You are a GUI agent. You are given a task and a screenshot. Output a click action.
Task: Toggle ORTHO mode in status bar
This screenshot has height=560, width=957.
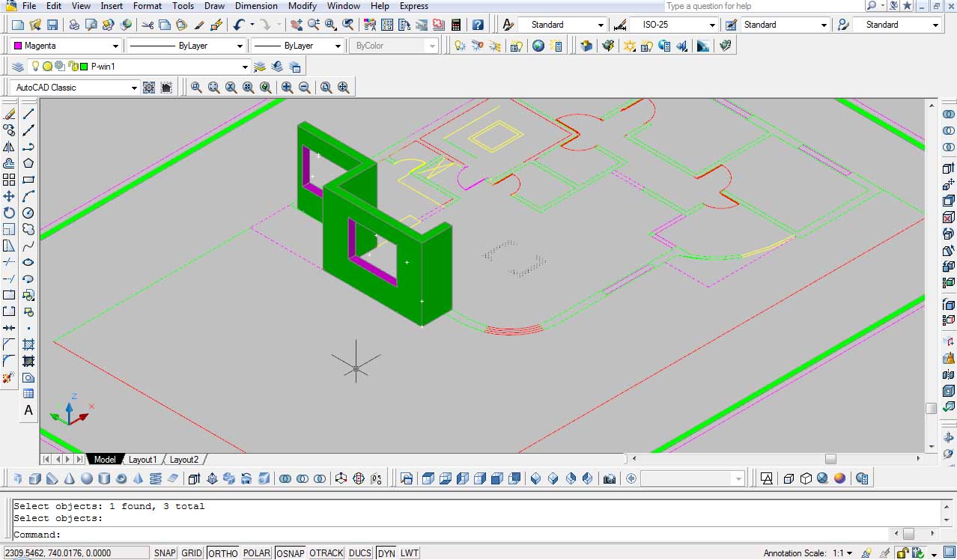(x=222, y=553)
